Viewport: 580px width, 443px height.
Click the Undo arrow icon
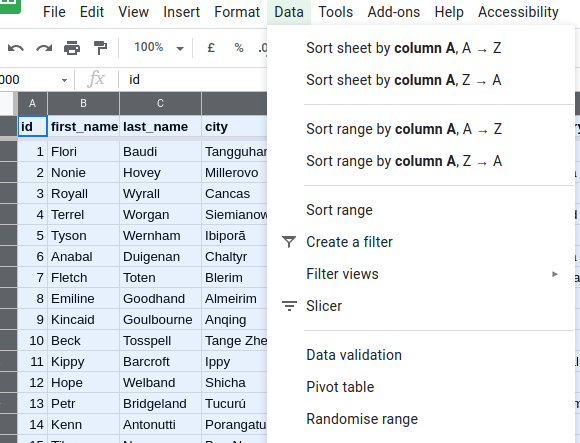point(16,48)
